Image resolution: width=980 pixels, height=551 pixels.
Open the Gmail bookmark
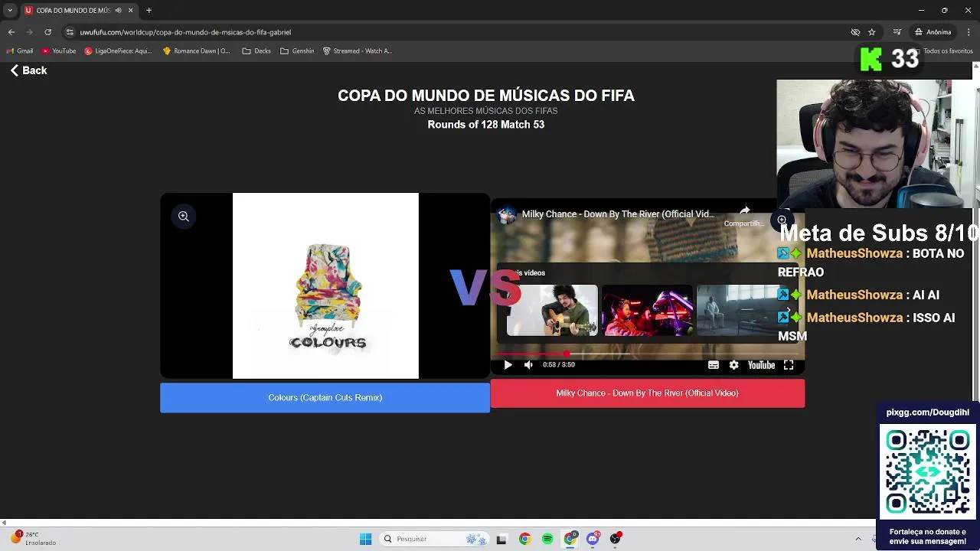[x=20, y=51]
